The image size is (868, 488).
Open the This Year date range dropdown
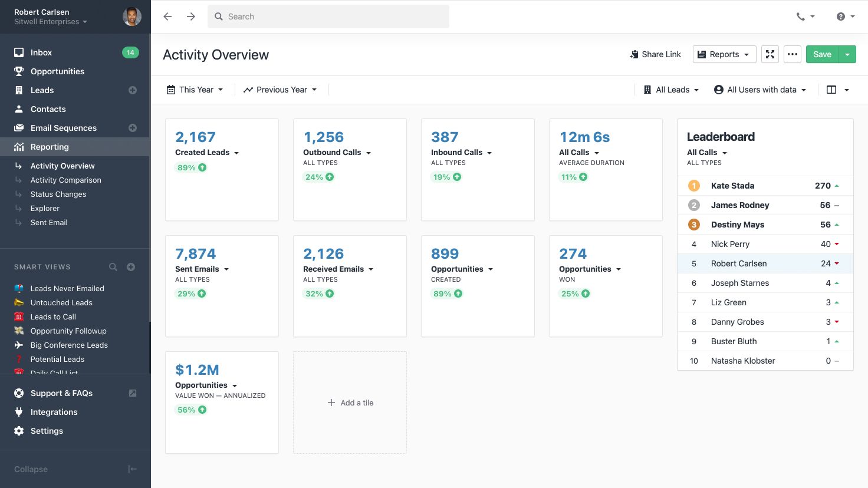coord(195,90)
